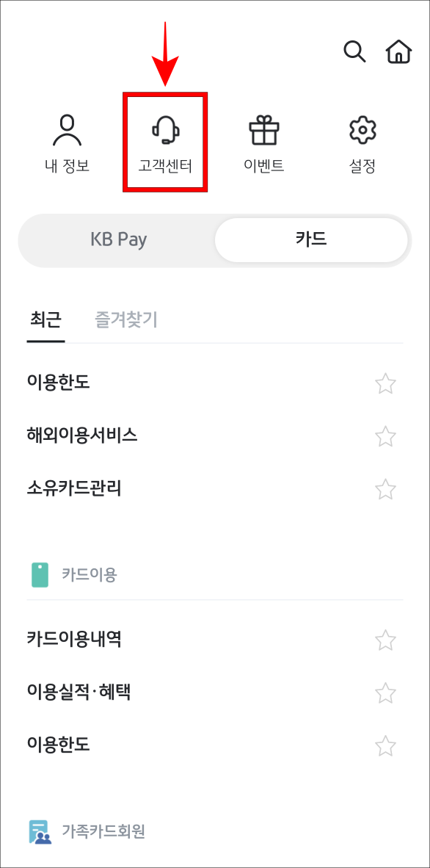This screenshot has width=430, height=868.
Task: Click the home icon at top right
Action: click(x=398, y=51)
